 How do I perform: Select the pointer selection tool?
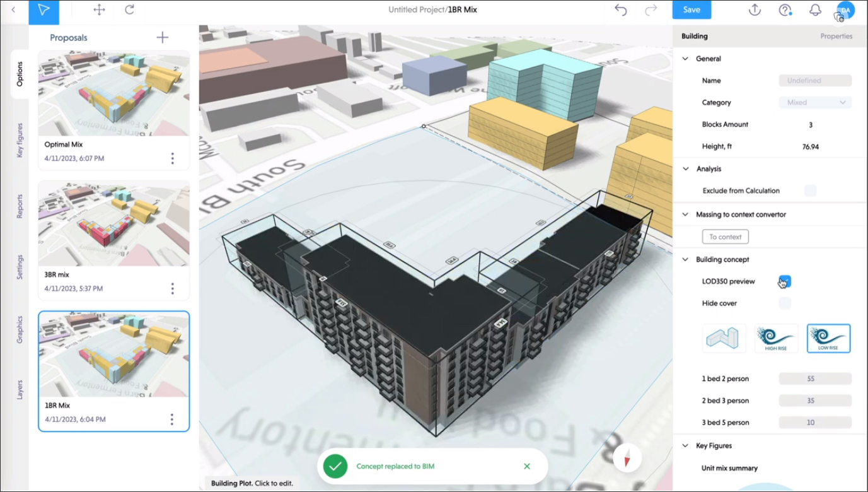tap(43, 11)
